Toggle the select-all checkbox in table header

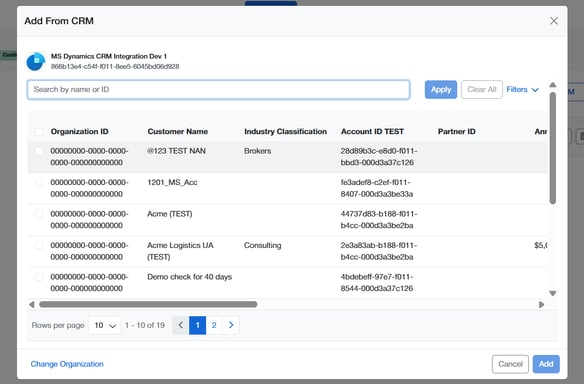click(x=39, y=131)
